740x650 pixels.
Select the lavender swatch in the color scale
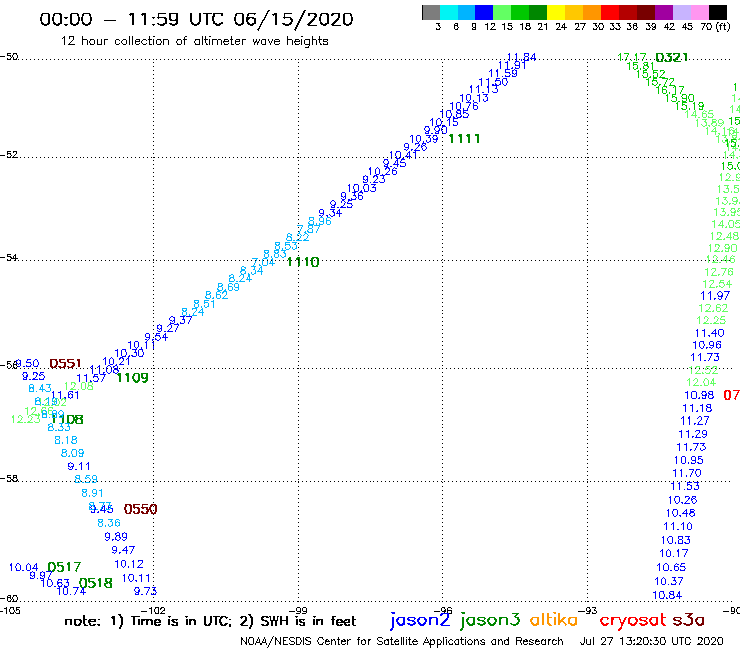pos(682,12)
